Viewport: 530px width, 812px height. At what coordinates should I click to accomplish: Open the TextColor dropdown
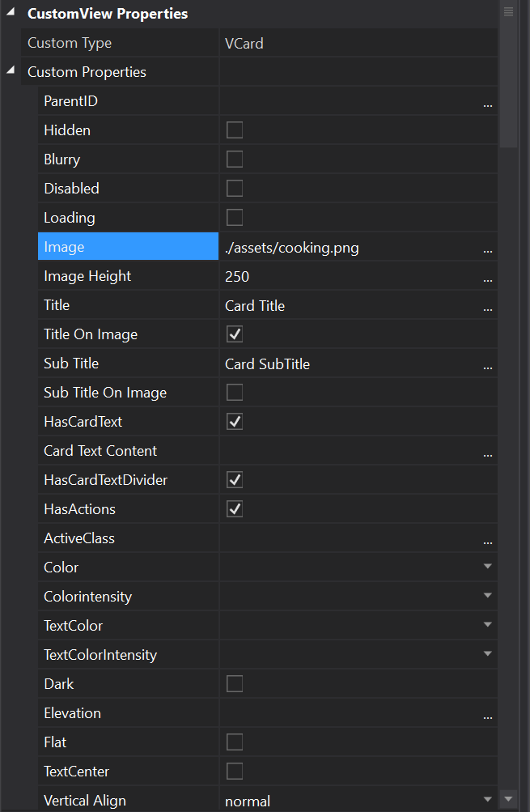pos(487,626)
